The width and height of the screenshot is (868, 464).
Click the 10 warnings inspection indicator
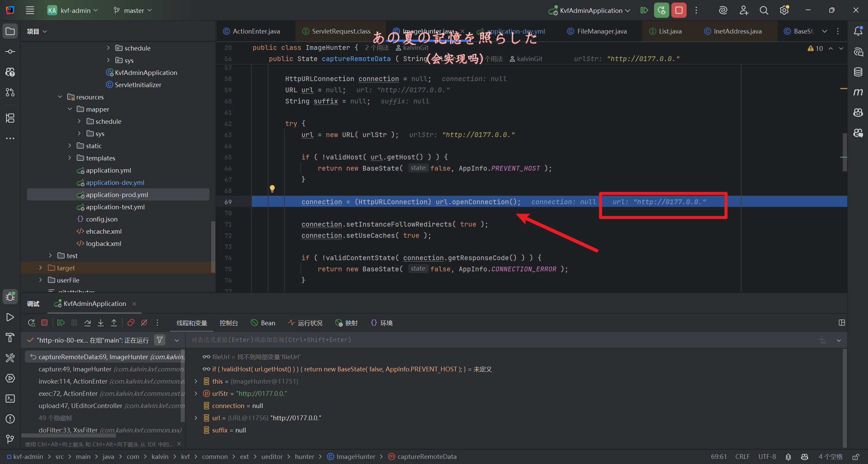pos(815,49)
